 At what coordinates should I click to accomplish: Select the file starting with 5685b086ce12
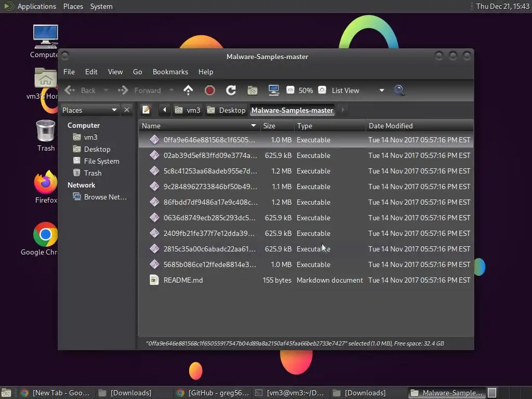click(x=306, y=264)
